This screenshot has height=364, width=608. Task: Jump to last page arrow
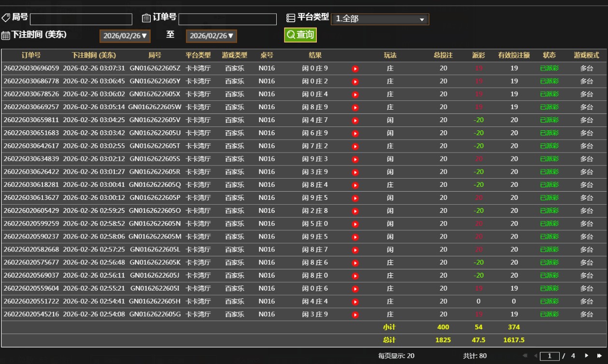tap(599, 356)
